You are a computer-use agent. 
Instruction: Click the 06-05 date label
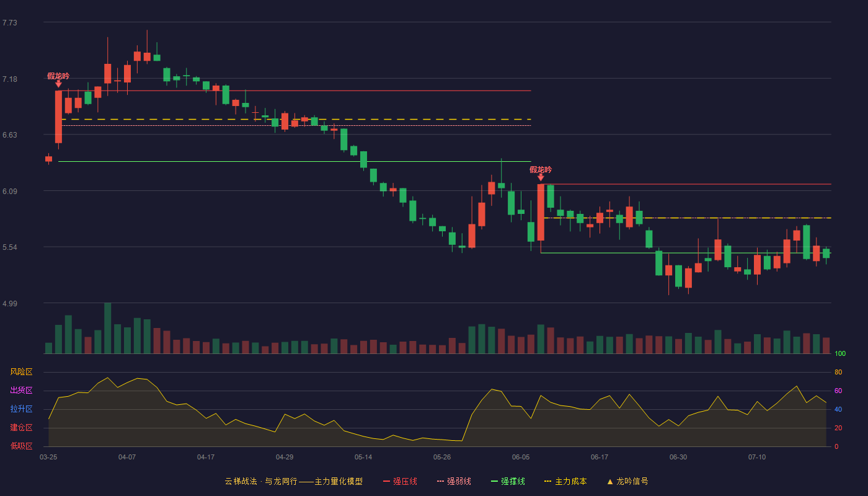[521, 457]
